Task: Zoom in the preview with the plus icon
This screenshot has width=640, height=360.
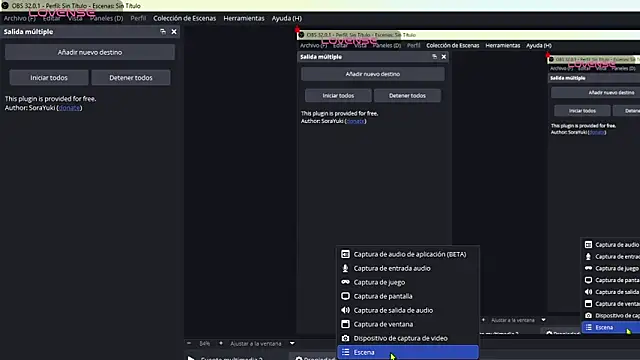Action: 221,343
